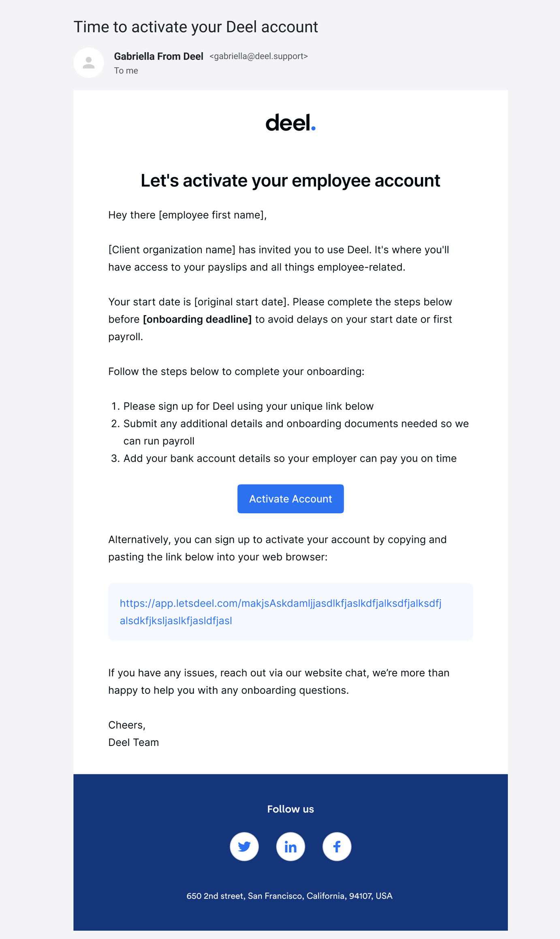The width and height of the screenshot is (560, 939).
Task: Click the "Deel Team" signature
Action: click(133, 742)
